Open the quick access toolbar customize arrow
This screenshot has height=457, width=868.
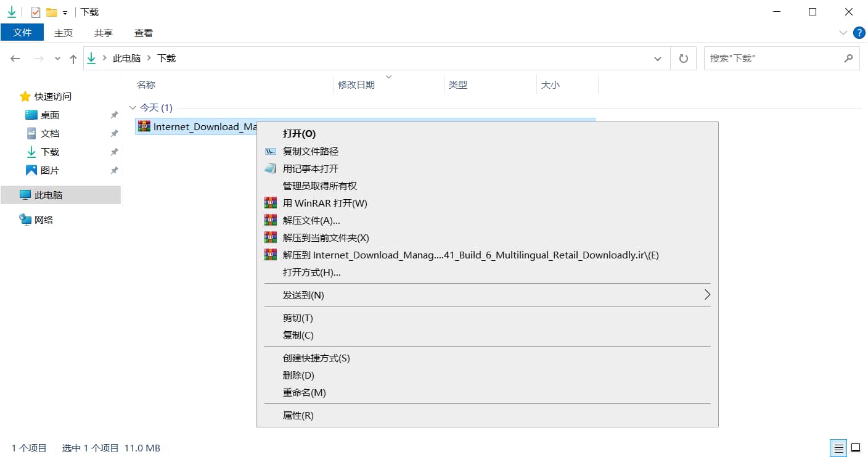(65, 13)
